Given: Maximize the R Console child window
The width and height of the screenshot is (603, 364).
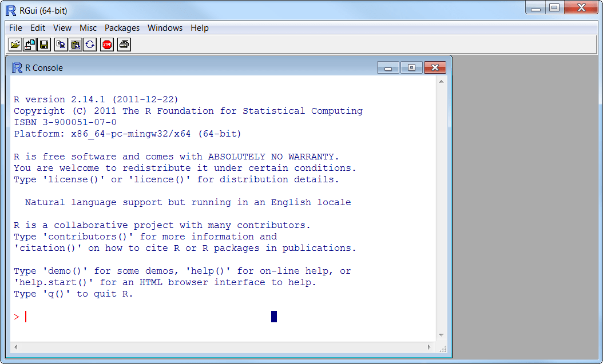Looking at the screenshot, I should point(411,67).
